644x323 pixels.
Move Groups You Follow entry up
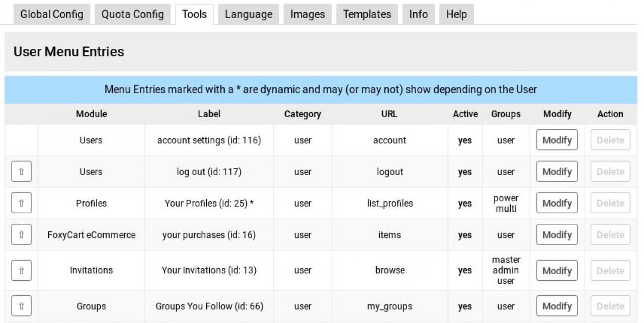click(21, 306)
